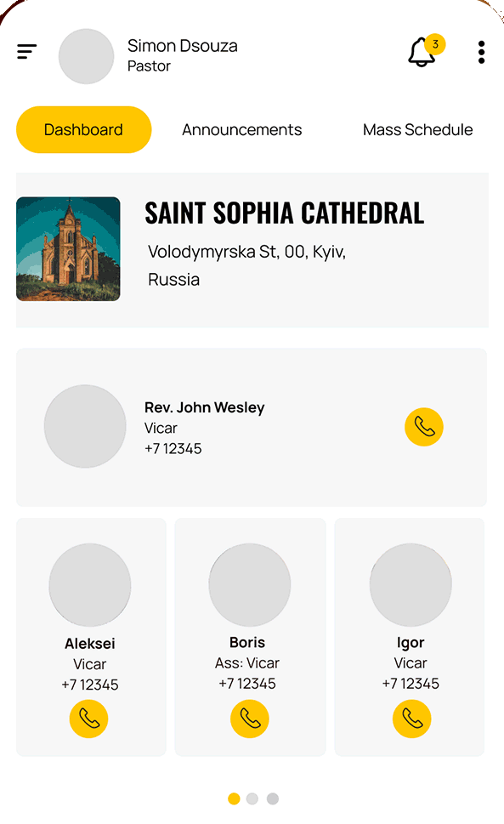Screen dimensions: 504x824
Task: Switch to the Mass Schedule tab
Action: 418,130
